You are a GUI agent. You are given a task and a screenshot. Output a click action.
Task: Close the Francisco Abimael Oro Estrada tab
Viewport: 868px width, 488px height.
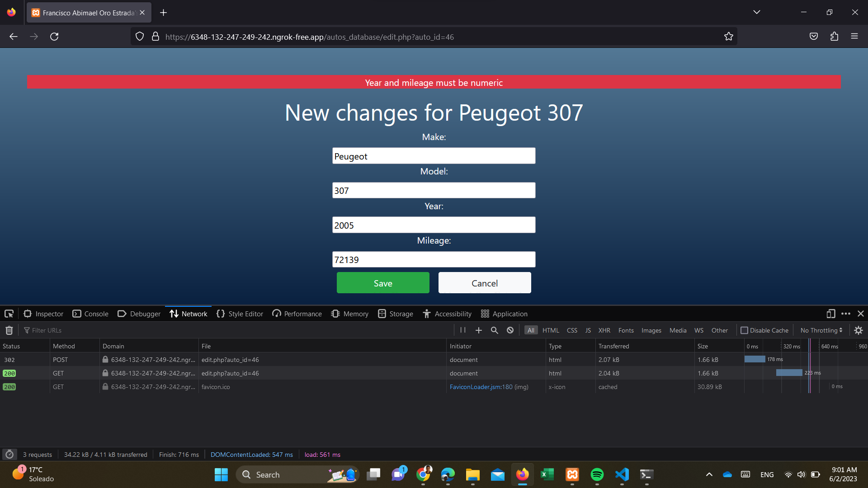point(142,13)
